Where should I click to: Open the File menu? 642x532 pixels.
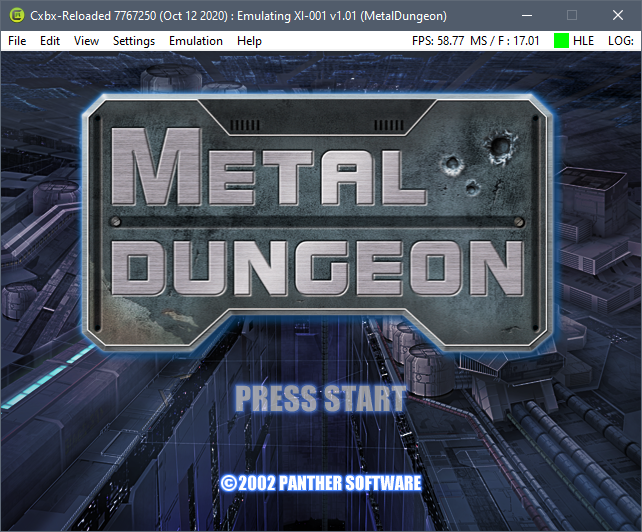pos(17,41)
